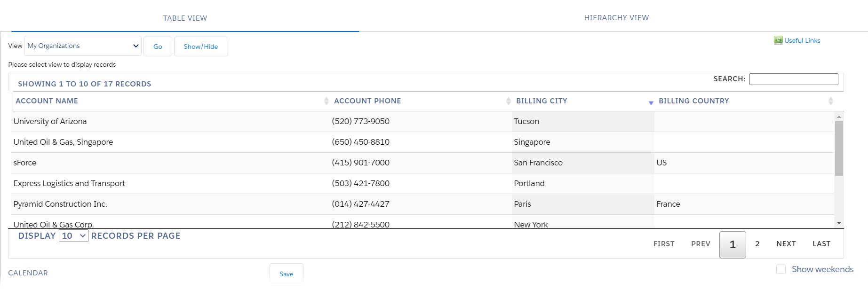Image resolution: width=868 pixels, height=289 pixels.
Task: Select United Oil & Gas Corp. row
Action: point(422,222)
